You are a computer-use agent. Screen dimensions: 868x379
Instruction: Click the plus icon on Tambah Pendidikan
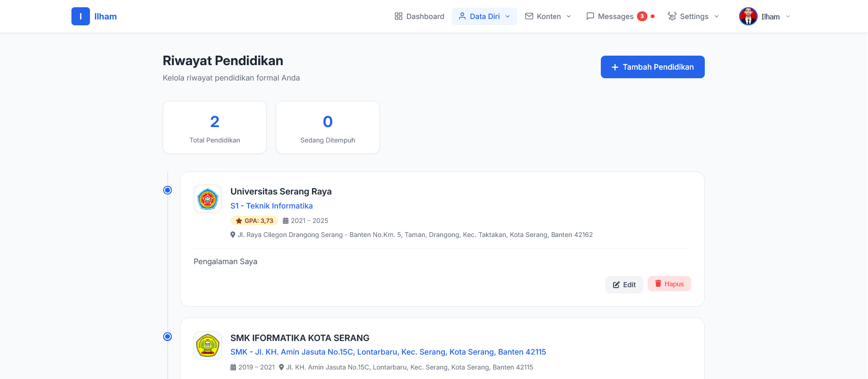point(615,67)
